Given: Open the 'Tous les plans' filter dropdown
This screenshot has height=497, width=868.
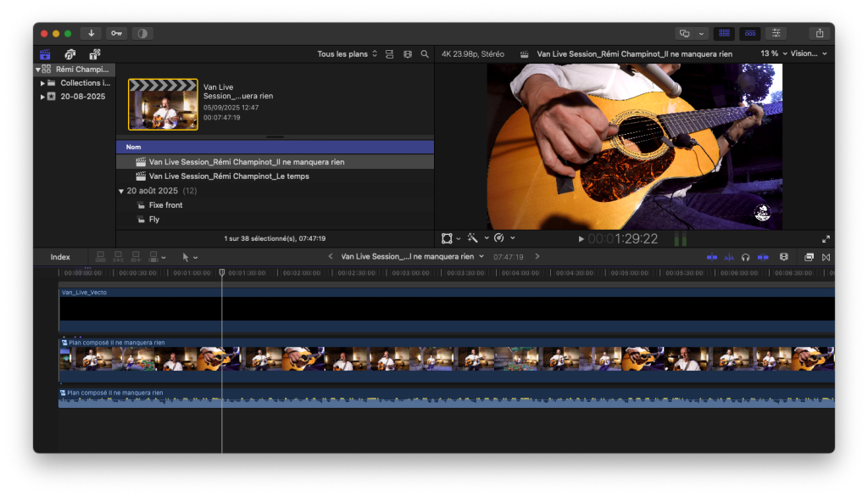Looking at the screenshot, I should (x=347, y=54).
